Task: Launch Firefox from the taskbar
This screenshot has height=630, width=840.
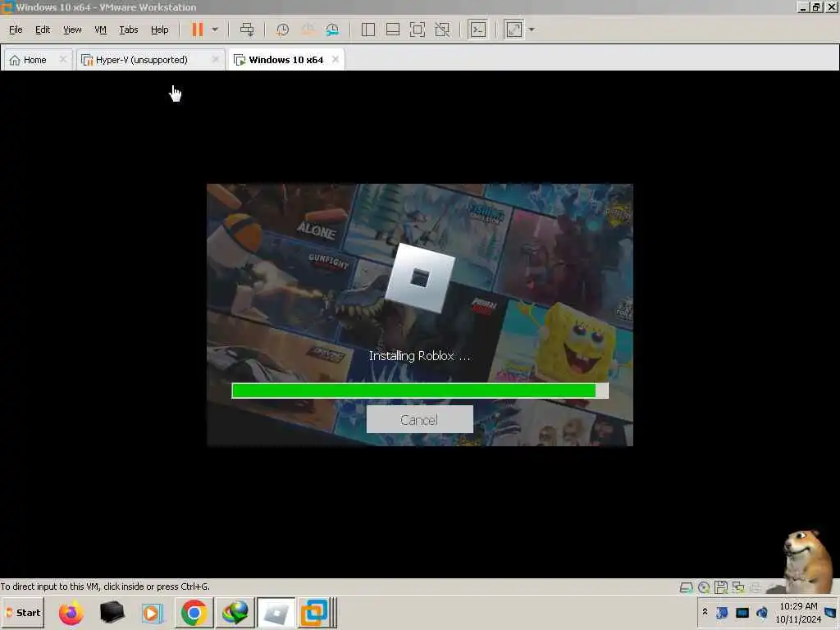Action: (x=71, y=613)
